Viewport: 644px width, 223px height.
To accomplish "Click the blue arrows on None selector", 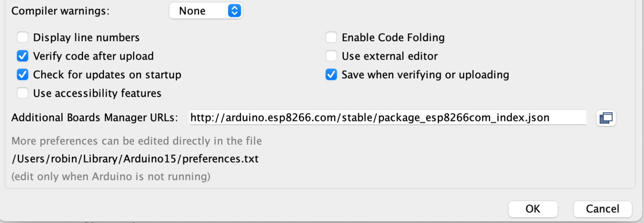I will click(234, 11).
